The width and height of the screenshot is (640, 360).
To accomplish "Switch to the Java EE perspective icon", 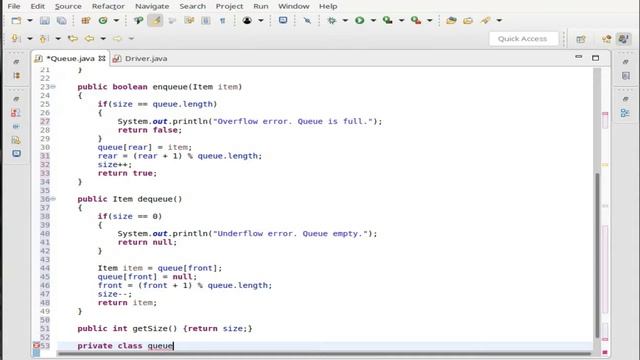I will [607, 39].
